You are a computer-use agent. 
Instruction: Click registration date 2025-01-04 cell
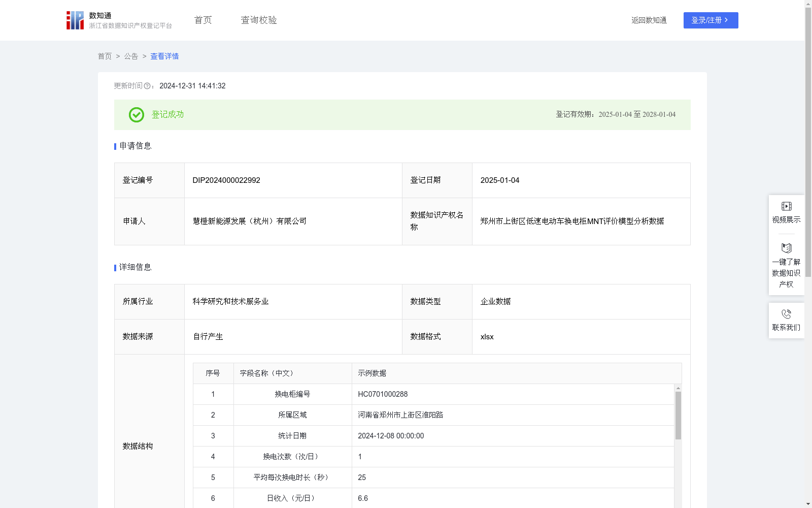click(500, 180)
